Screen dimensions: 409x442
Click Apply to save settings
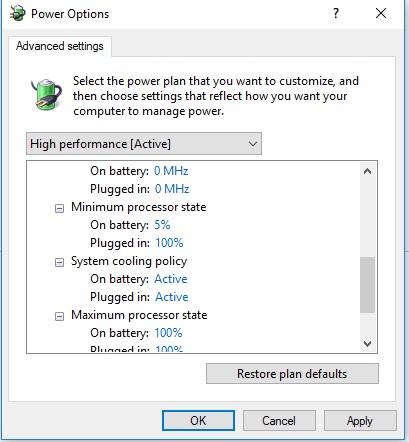[x=360, y=421]
